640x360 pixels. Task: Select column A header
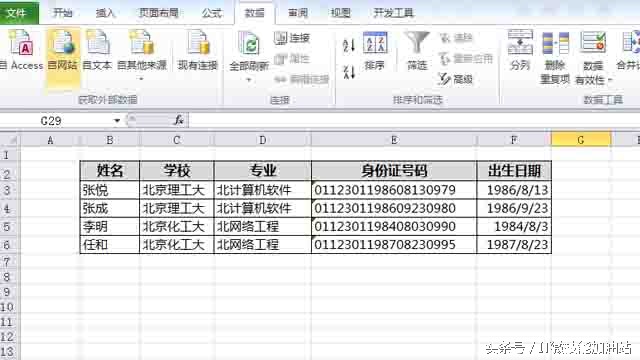[x=50, y=140]
